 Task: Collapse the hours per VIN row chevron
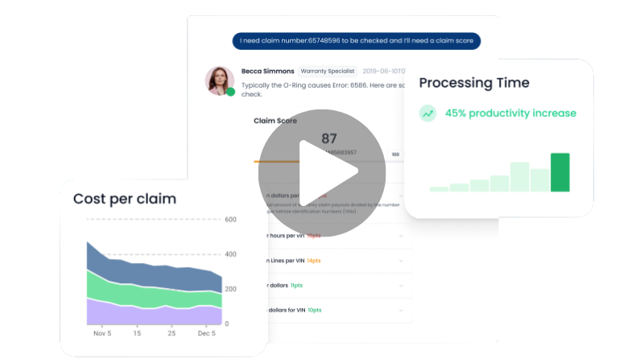pos(401,236)
